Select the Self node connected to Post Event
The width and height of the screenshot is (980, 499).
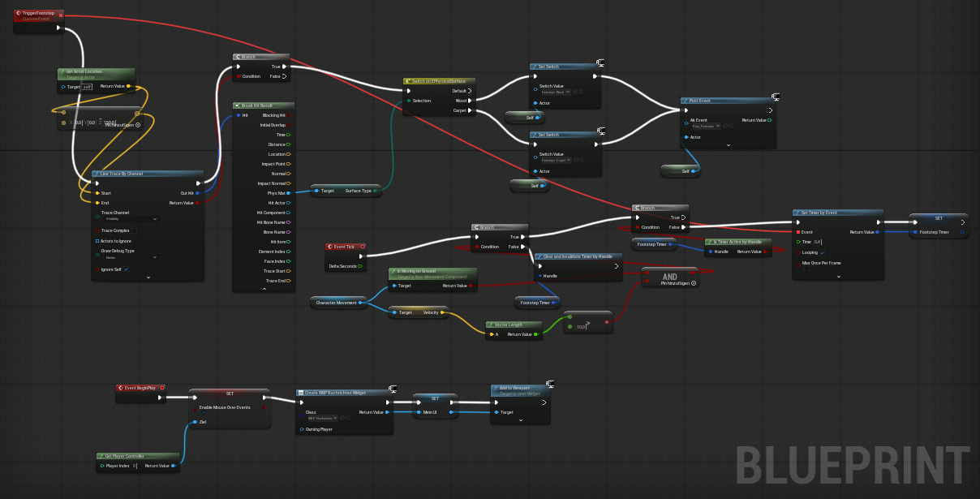click(x=681, y=171)
